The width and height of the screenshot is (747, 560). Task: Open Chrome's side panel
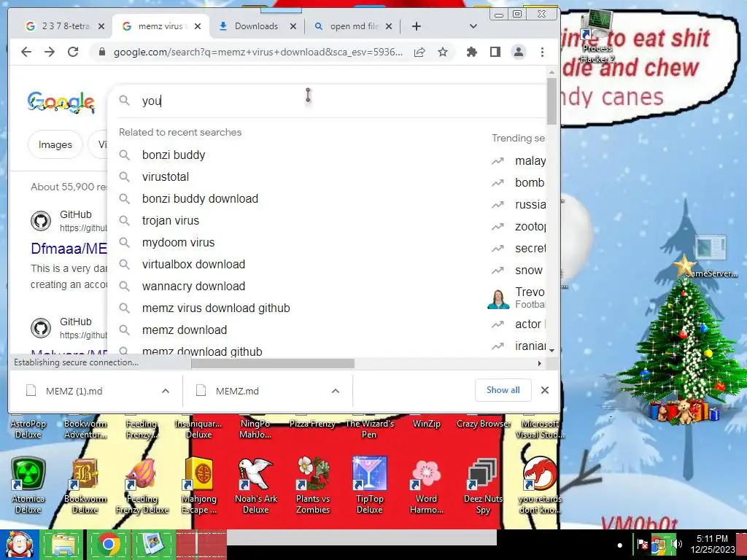495,52
